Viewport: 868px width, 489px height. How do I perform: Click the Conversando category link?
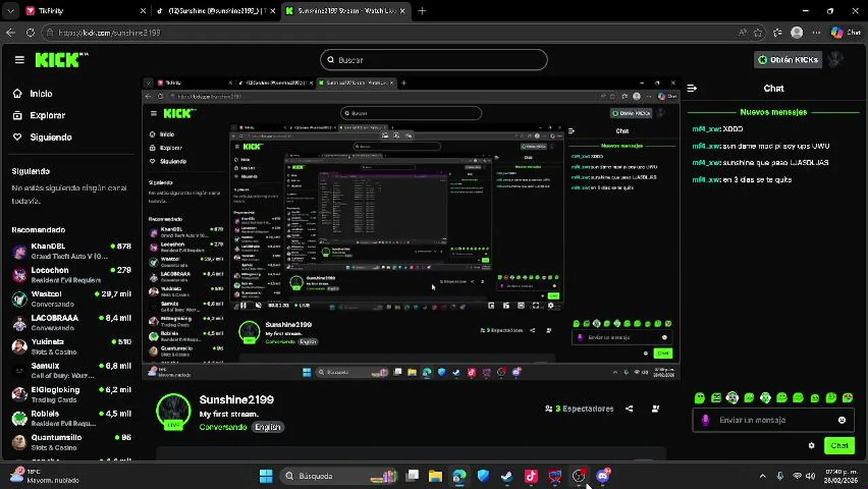tap(223, 427)
